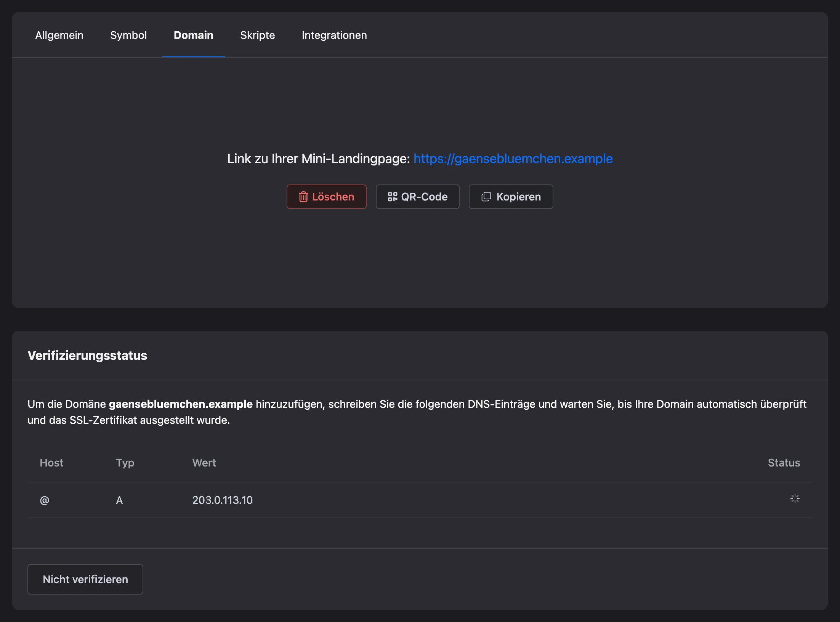Click the @ host cell
This screenshot has height=622, width=840.
[x=45, y=500]
